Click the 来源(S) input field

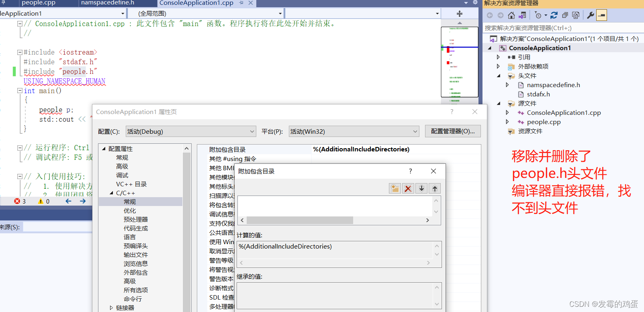pos(58,227)
